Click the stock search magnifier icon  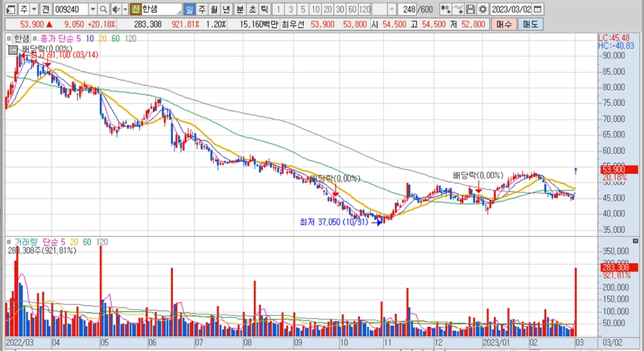coord(103,9)
